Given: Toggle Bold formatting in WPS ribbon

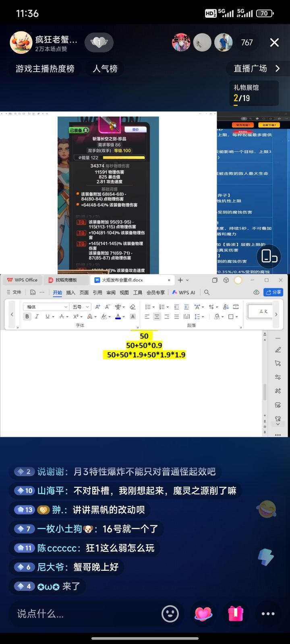Looking at the screenshot, I should click(x=27, y=317).
